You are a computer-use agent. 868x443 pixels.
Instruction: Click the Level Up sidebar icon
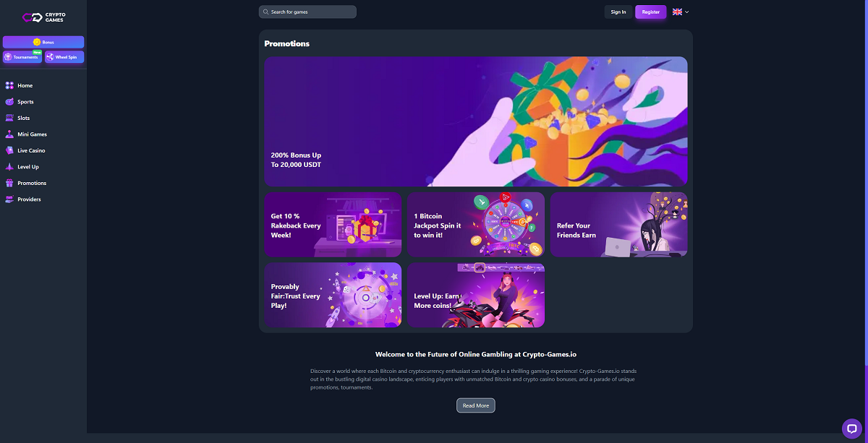point(9,167)
